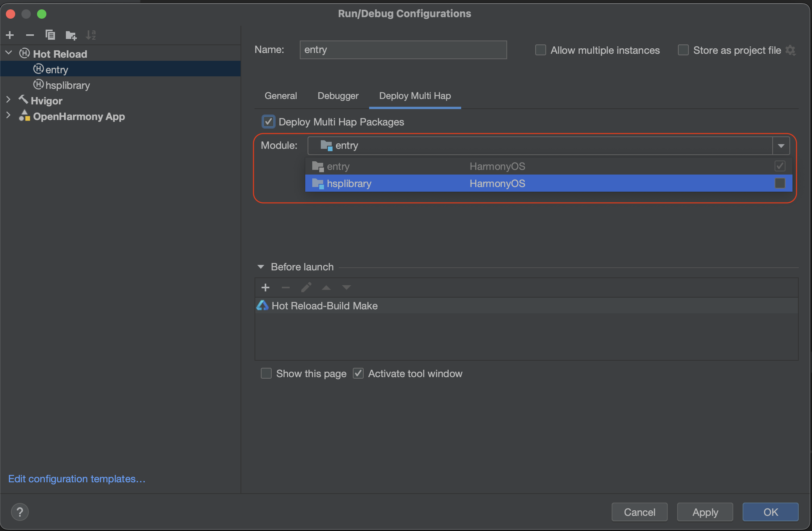Click the Add New Configuration plus icon

10,35
